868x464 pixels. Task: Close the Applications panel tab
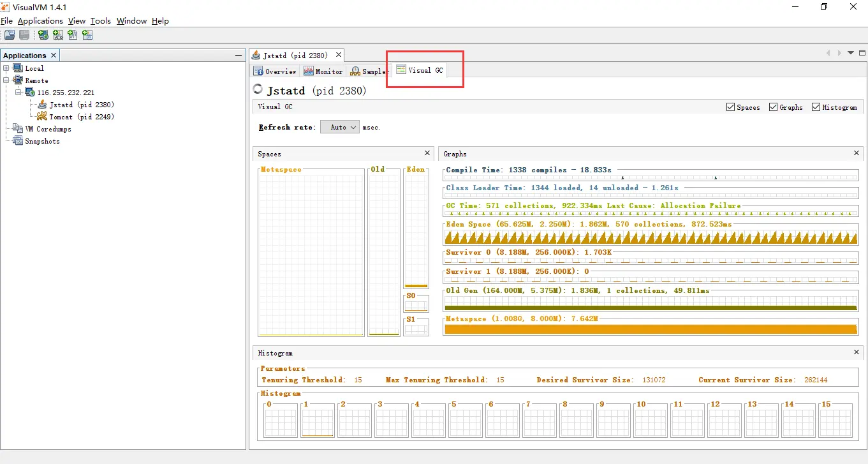(x=54, y=56)
